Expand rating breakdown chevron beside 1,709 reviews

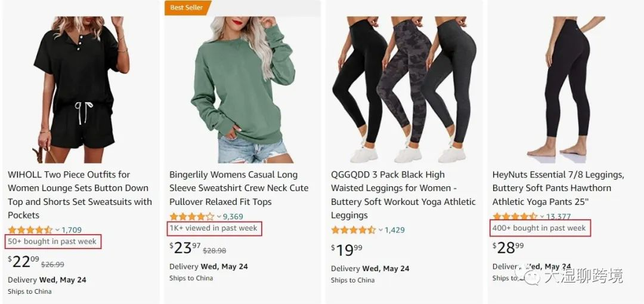(x=57, y=230)
